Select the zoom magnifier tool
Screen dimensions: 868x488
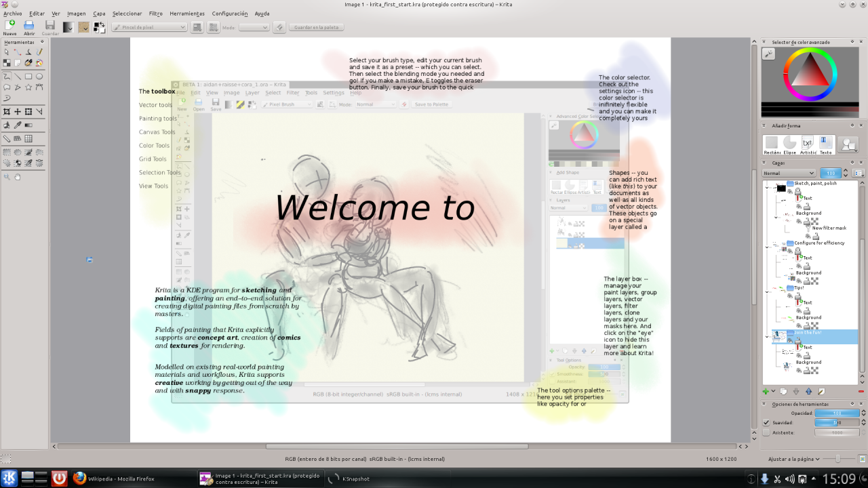pyautogui.click(x=7, y=177)
